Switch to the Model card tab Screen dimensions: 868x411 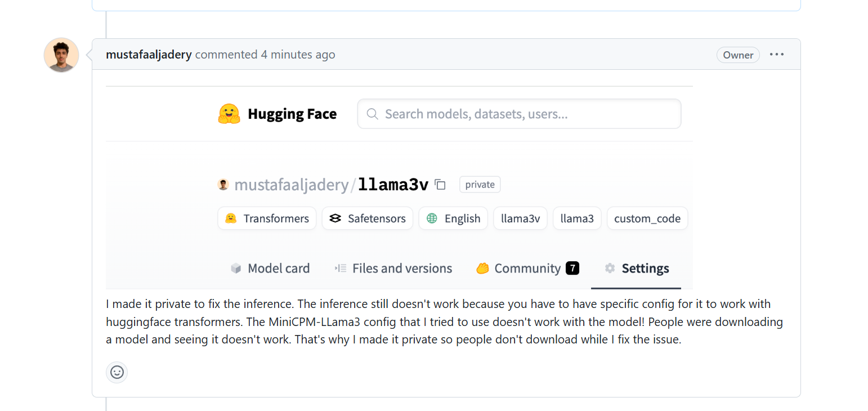270,268
